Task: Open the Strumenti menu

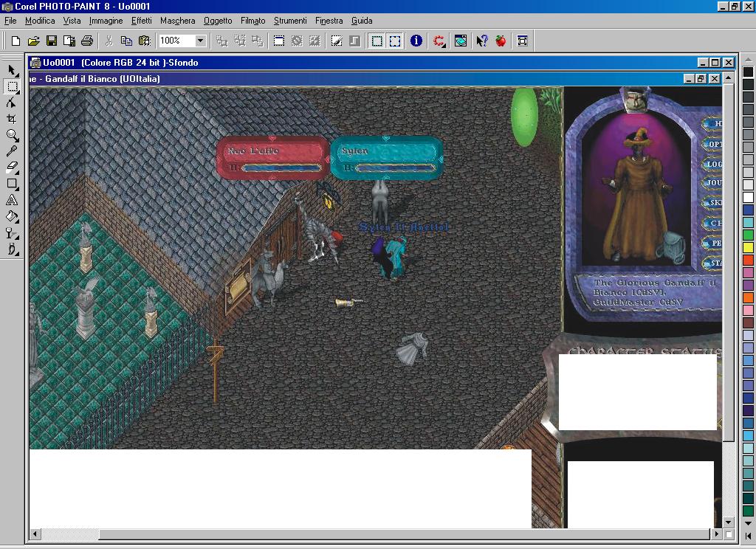Action: point(290,21)
